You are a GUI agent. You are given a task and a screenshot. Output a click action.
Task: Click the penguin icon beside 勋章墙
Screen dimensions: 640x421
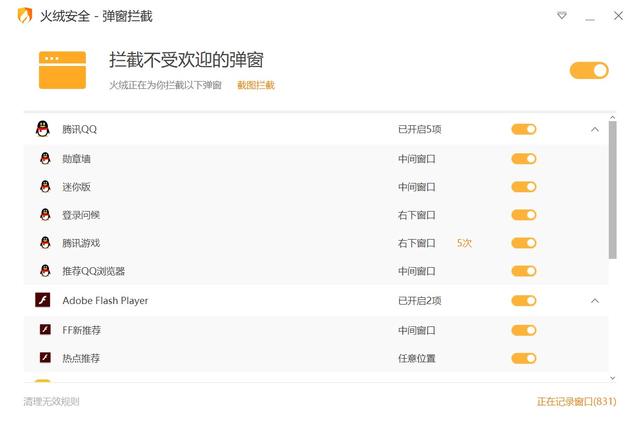point(45,158)
